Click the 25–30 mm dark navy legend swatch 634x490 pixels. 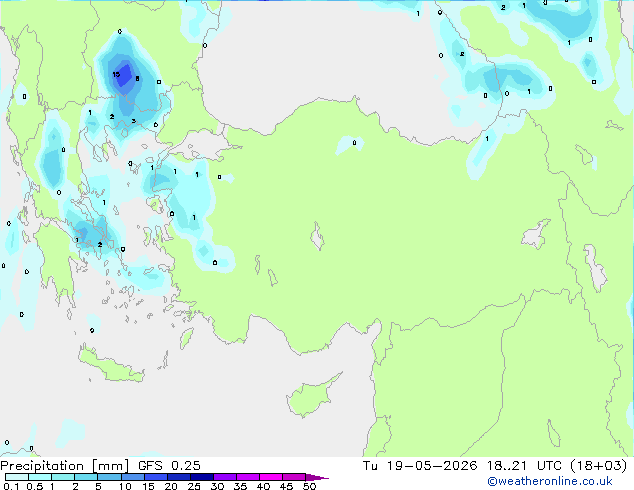pyautogui.click(x=201, y=477)
